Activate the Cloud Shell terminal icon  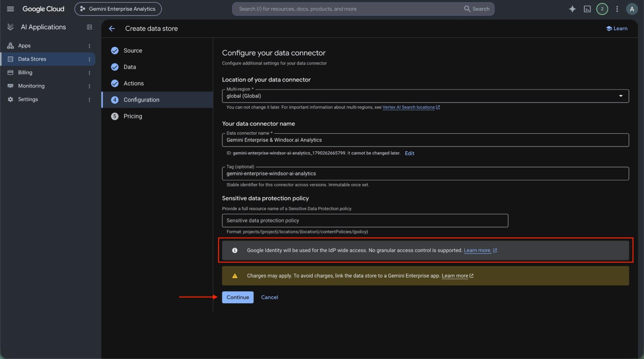(x=587, y=9)
